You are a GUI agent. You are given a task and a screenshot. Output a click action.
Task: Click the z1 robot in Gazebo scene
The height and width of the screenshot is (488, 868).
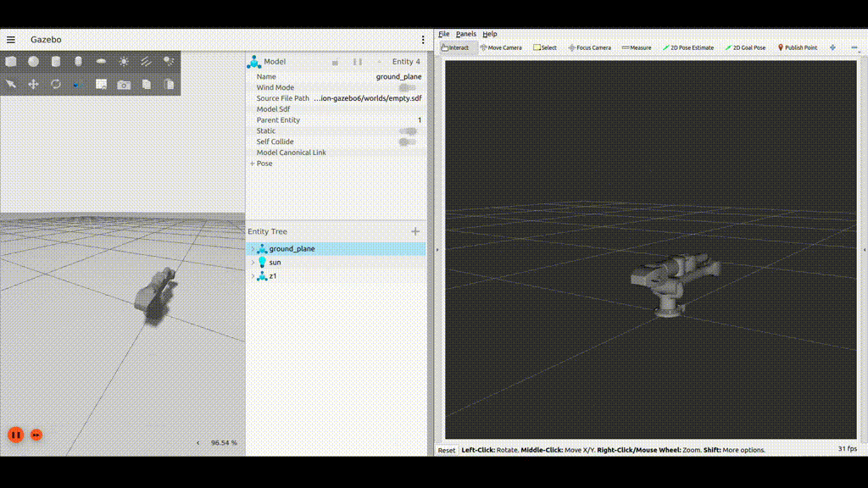(x=155, y=292)
